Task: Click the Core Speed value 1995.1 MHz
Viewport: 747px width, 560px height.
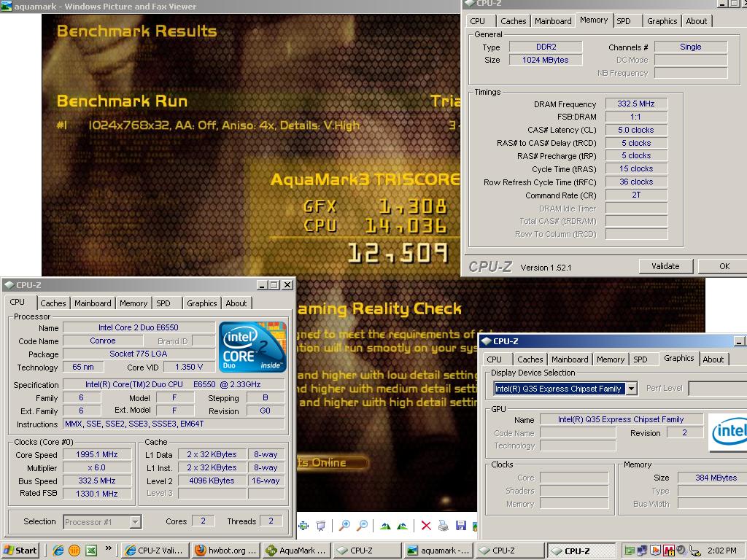Action: pyautogui.click(x=97, y=454)
